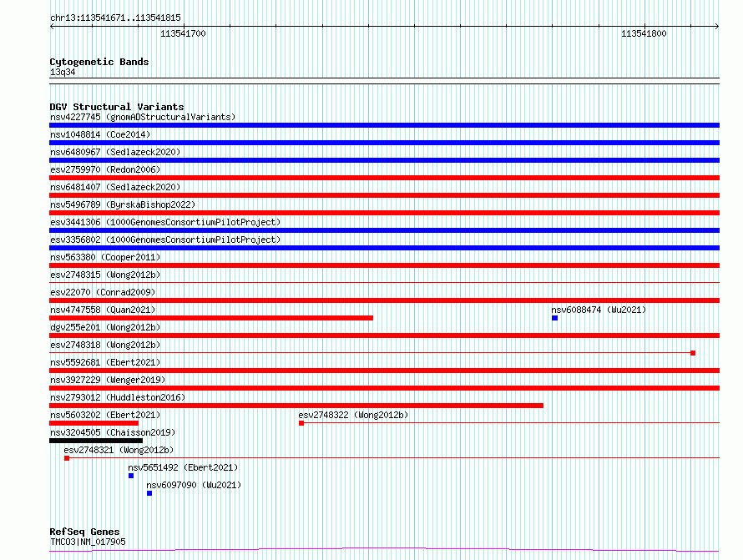Open nsv3204505 (Chaisson2019) label

pyautogui.click(x=113, y=432)
